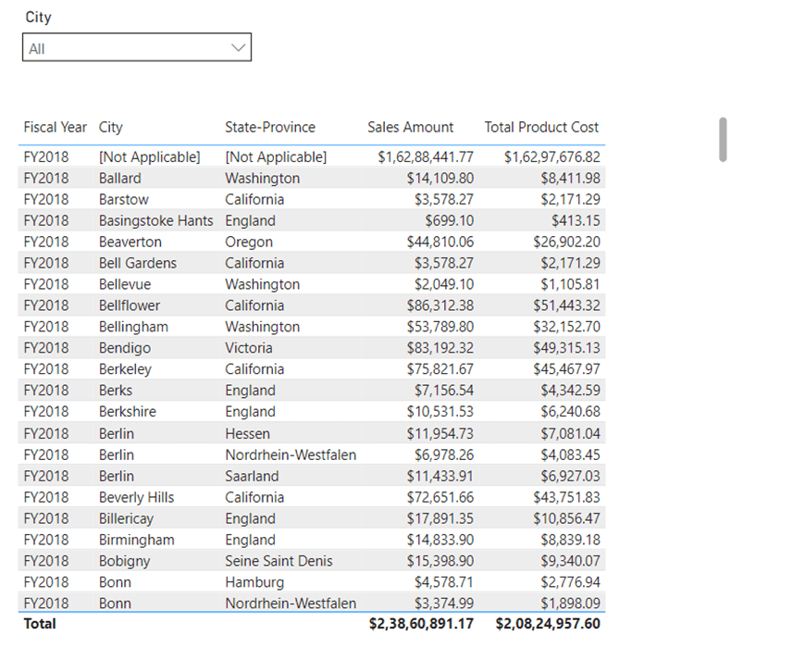Screen dimensions: 805x672
Task: Open the City slicer dropdown
Action: (136, 48)
